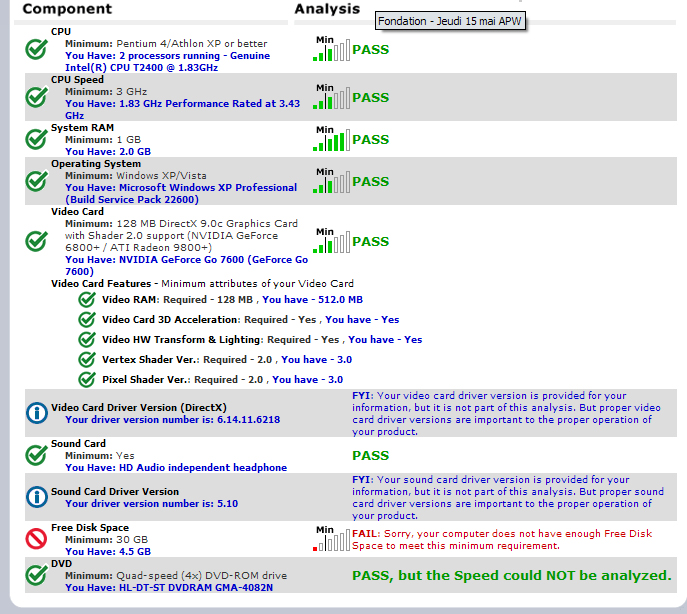Click the System RAM pass checkmark
Viewport: 687px width, 614px height.
[36, 139]
